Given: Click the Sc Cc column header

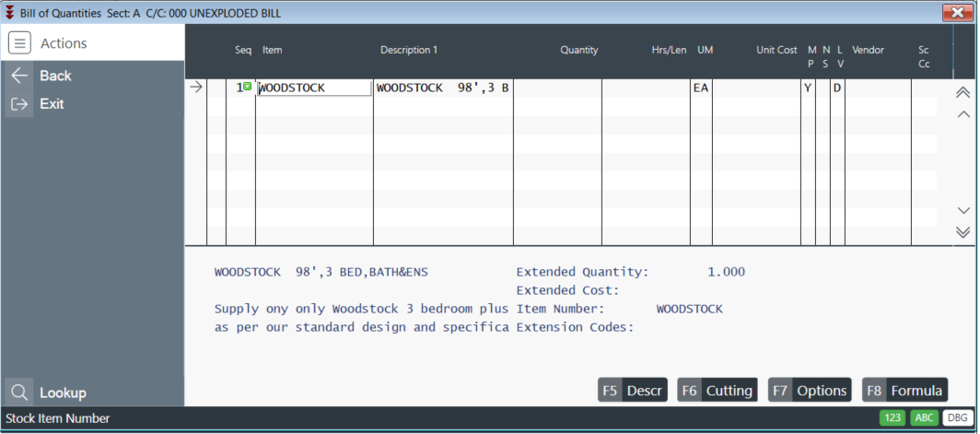Looking at the screenshot, I should 924,57.
